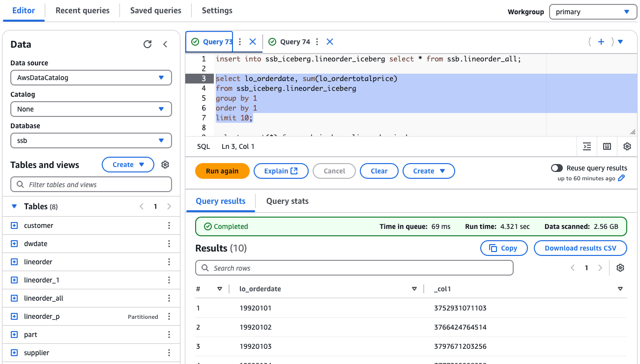Open actions menu for dwdate table
640x364 pixels.
point(169,244)
